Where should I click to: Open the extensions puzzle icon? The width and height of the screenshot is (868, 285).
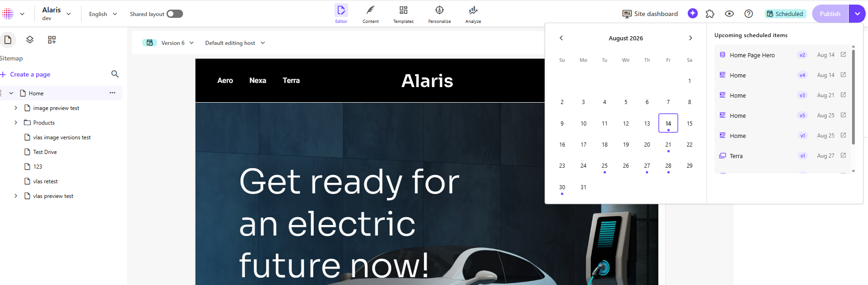710,14
